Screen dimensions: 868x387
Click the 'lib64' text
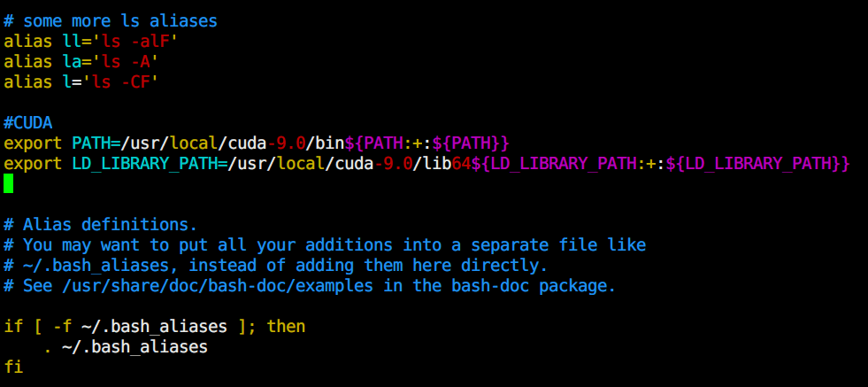click(448, 164)
